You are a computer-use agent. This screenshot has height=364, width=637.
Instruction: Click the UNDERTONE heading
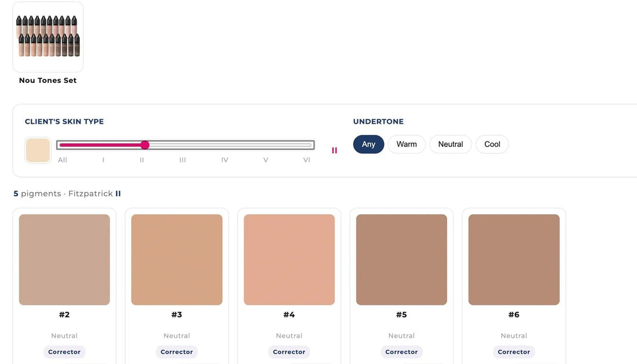378,122
